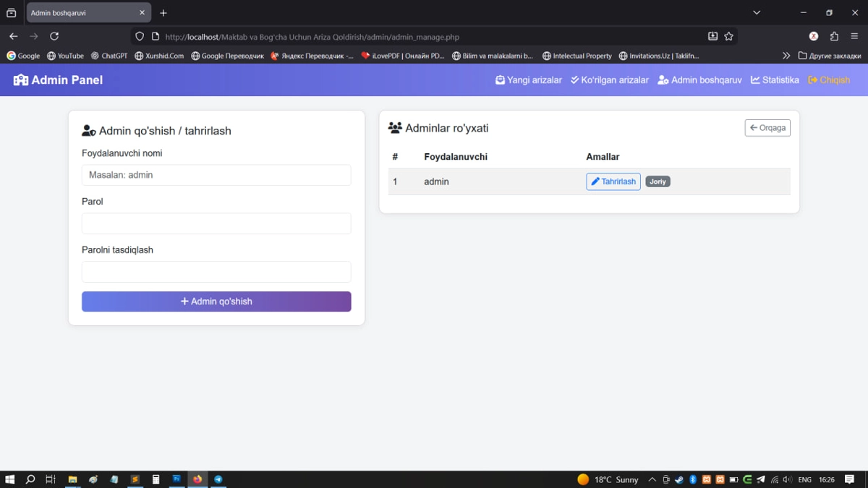
Task: Focus the Foydalanuvchi nomi input field
Action: (x=216, y=175)
